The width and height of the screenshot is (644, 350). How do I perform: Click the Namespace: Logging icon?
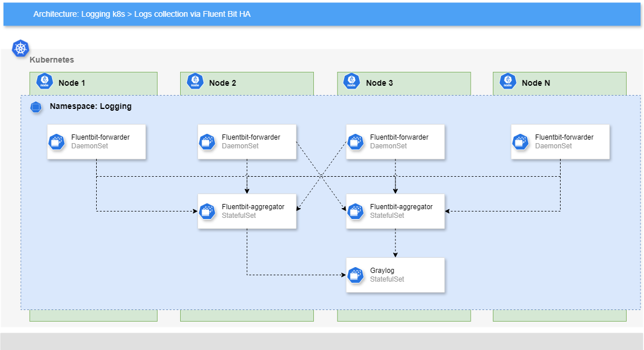coord(36,107)
